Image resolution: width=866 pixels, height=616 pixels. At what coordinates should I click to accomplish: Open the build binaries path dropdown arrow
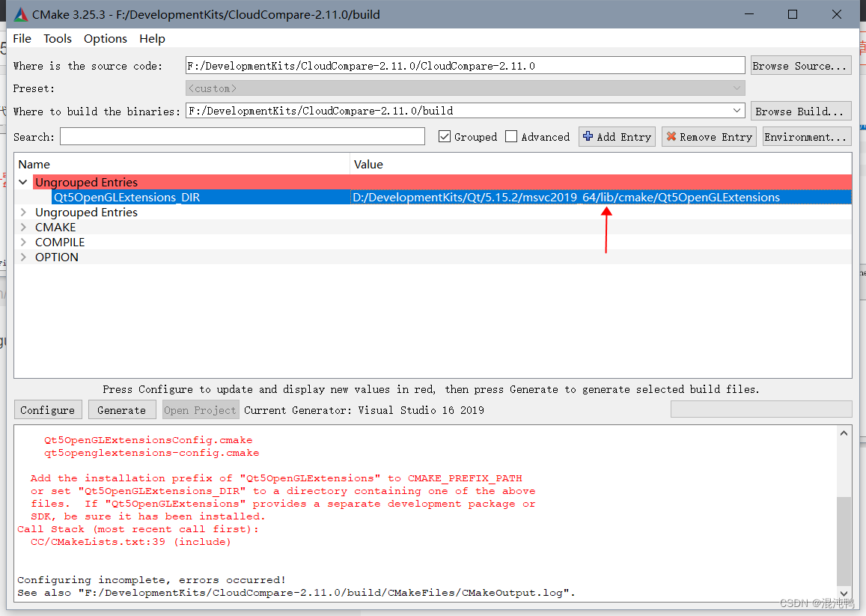coord(737,111)
